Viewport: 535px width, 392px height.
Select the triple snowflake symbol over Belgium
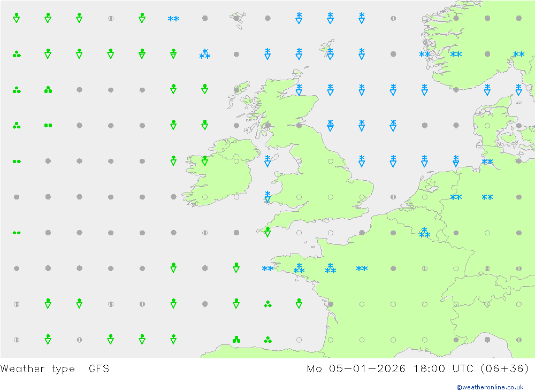(x=424, y=233)
